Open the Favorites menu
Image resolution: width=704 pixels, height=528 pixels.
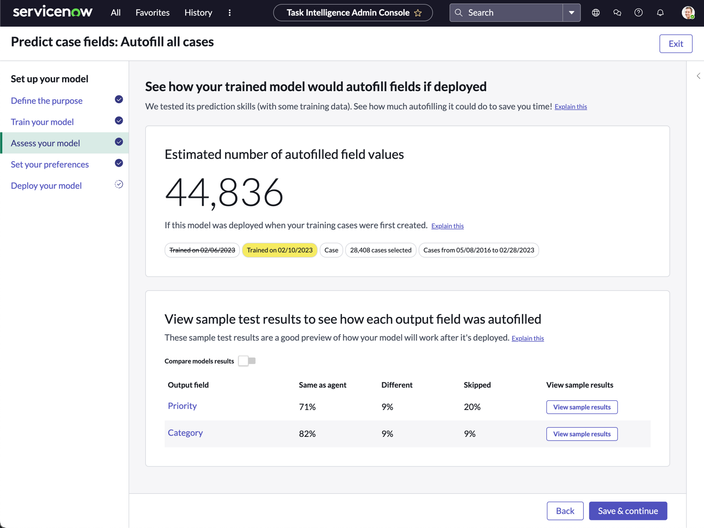(x=153, y=13)
